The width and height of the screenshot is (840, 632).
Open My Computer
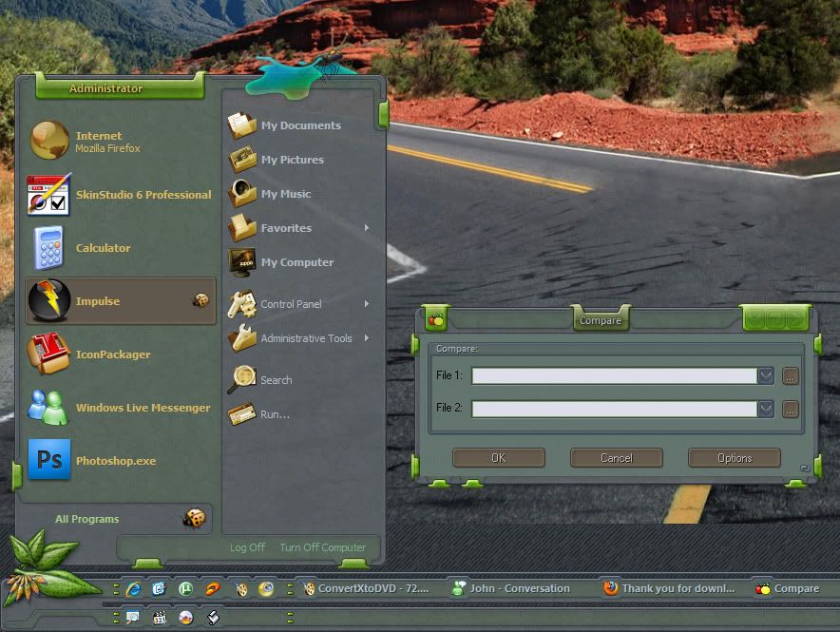click(299, 262)
